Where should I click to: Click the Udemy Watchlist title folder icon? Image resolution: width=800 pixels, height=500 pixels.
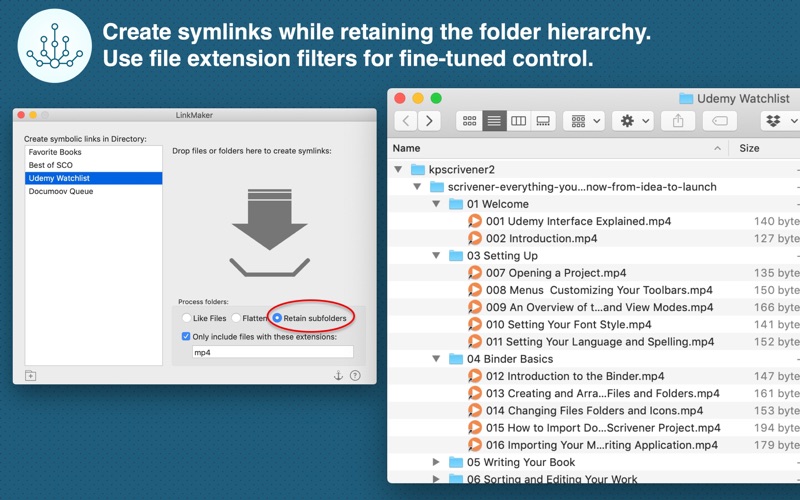click(686, 98)
